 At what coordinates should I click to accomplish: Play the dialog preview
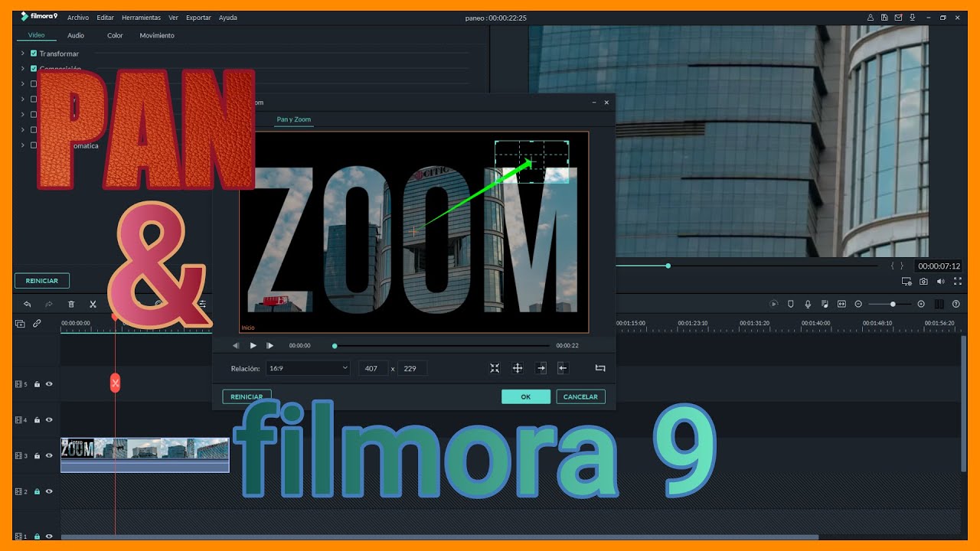(x=253, y=346)
